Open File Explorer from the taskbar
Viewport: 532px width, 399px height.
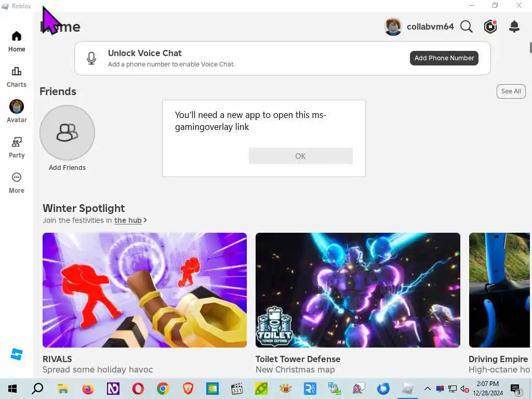tap(63, 389)
